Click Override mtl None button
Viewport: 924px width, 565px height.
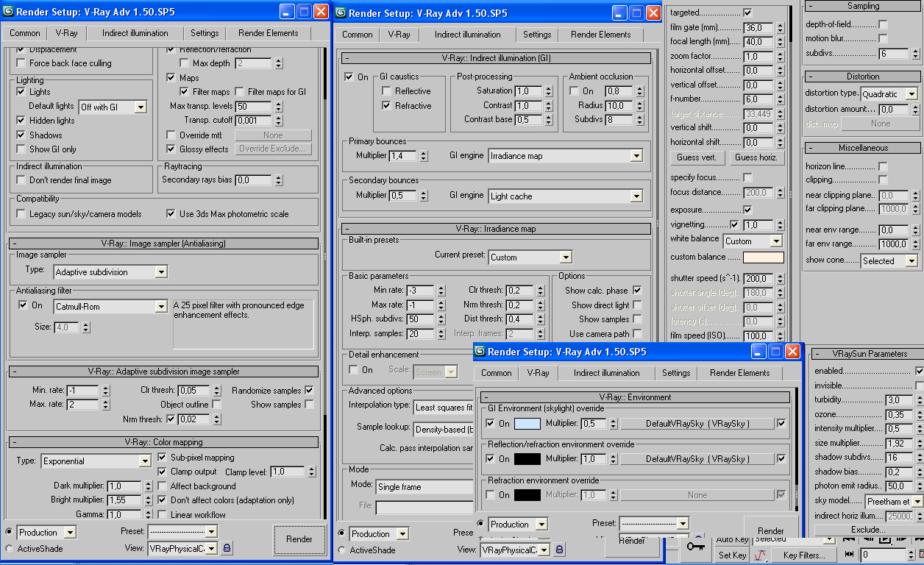point(273,135)
